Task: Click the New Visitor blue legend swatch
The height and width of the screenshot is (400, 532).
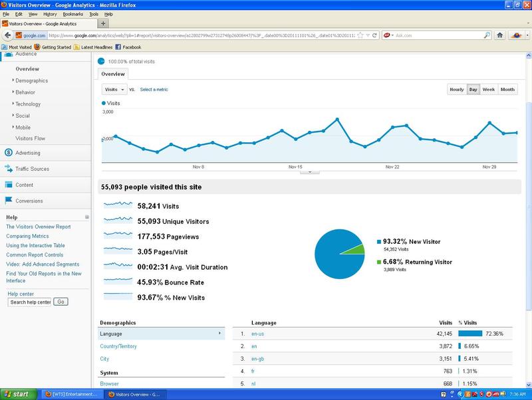Action: click(379, 242)
